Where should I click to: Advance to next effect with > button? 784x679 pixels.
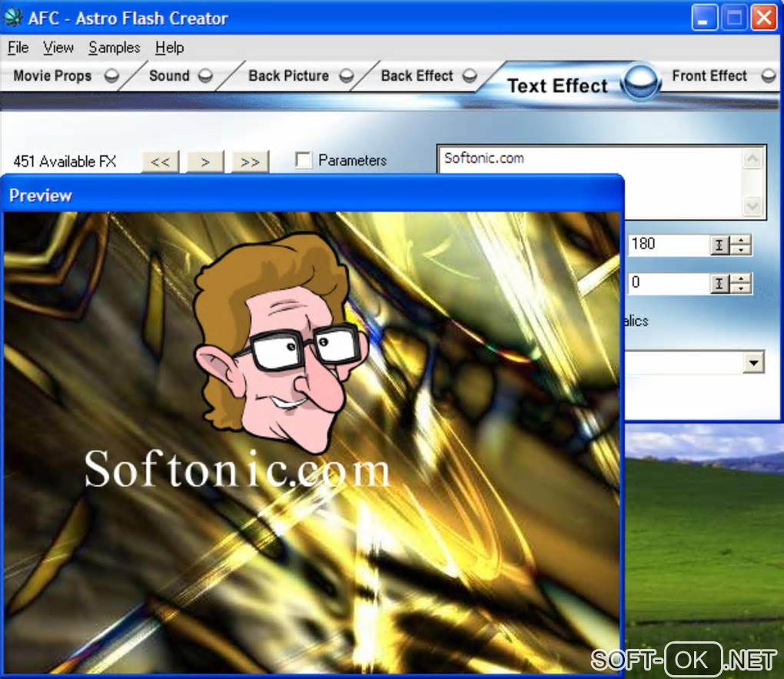tap(205, 161)
